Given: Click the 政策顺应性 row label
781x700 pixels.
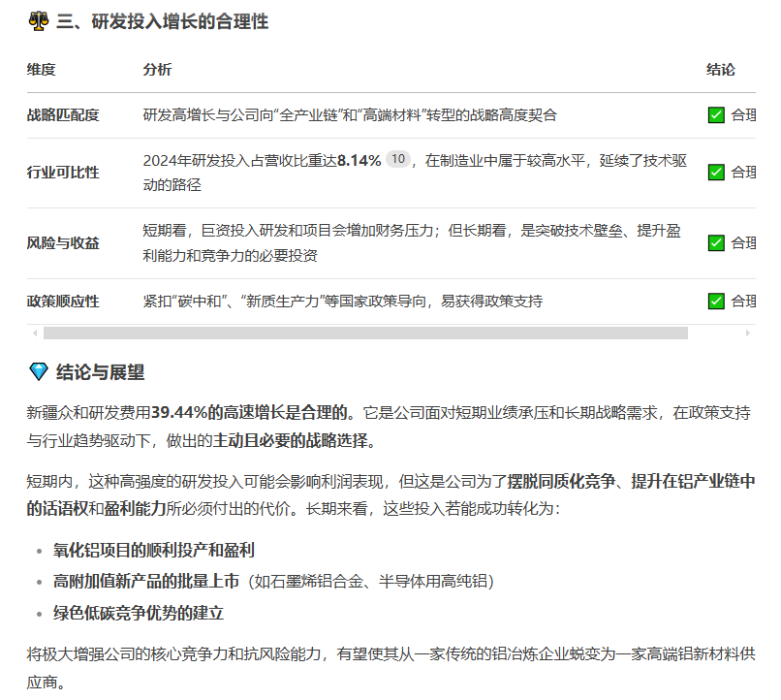Looking at the screenshot, I should [x=63, y=302].
